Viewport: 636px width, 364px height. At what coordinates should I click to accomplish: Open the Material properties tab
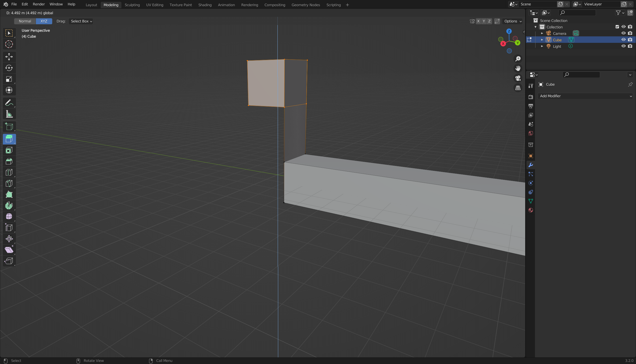[531, 210]
